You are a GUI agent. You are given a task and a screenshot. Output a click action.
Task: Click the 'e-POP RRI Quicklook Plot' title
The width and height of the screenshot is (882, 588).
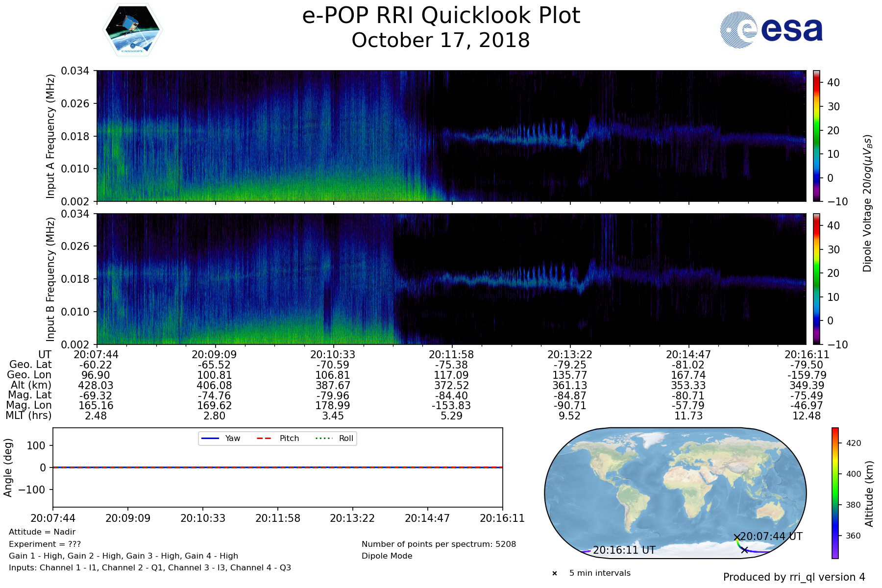(441, 16)
